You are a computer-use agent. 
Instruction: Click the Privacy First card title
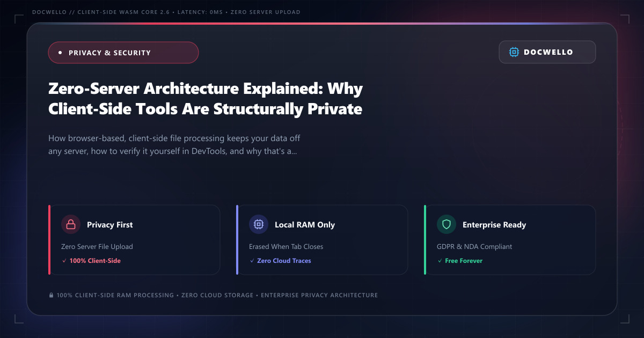click(x=110, y=225)
